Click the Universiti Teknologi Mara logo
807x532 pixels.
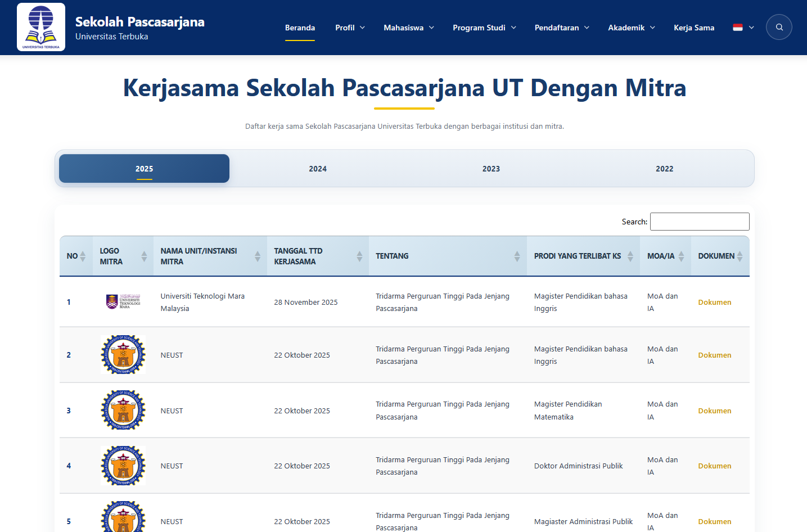(x=123, y=301)
